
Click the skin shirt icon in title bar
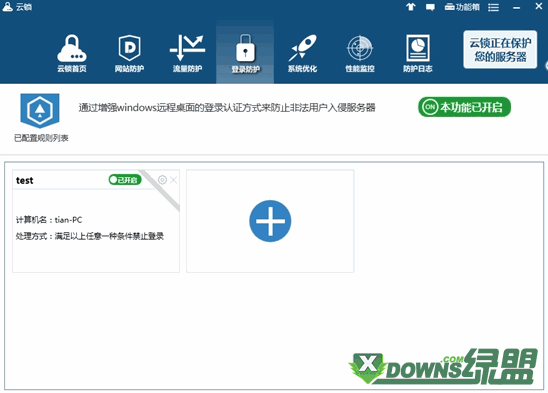[x=411, y=7]
